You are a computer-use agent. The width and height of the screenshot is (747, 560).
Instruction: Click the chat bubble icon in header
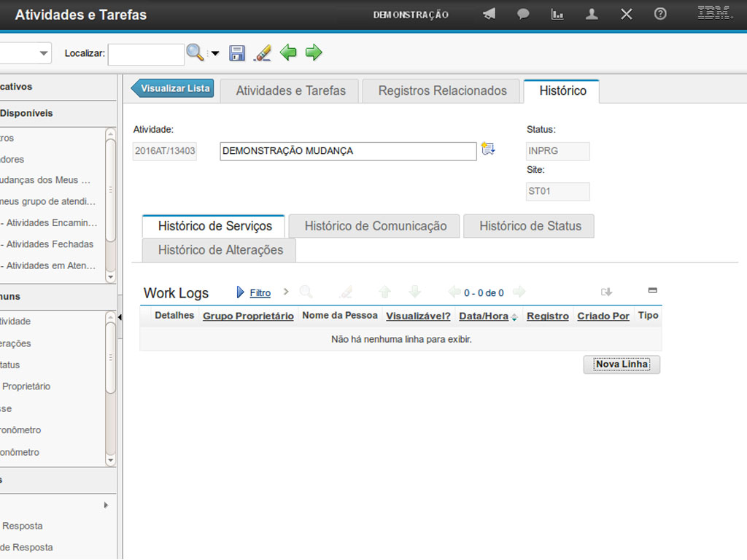point(523,15)
